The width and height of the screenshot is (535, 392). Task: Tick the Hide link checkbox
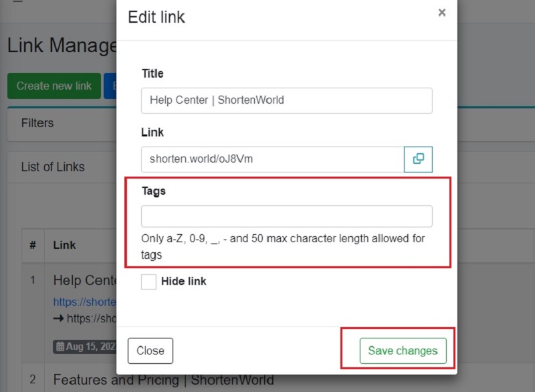tap(148, 282)
